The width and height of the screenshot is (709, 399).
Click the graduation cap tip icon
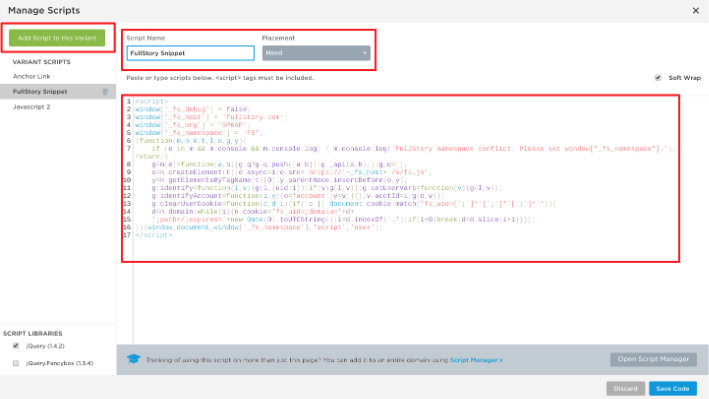(133, 359)
